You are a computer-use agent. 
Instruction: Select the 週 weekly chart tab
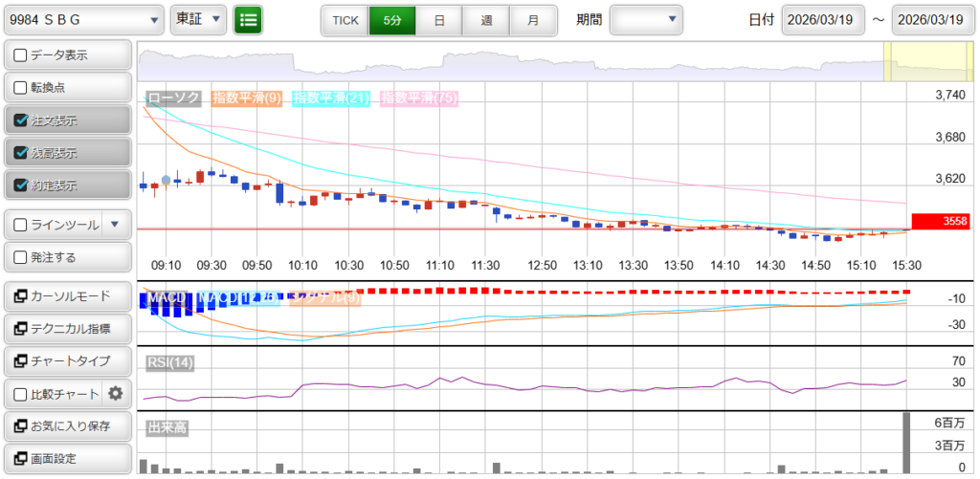(x=486, y=19)
